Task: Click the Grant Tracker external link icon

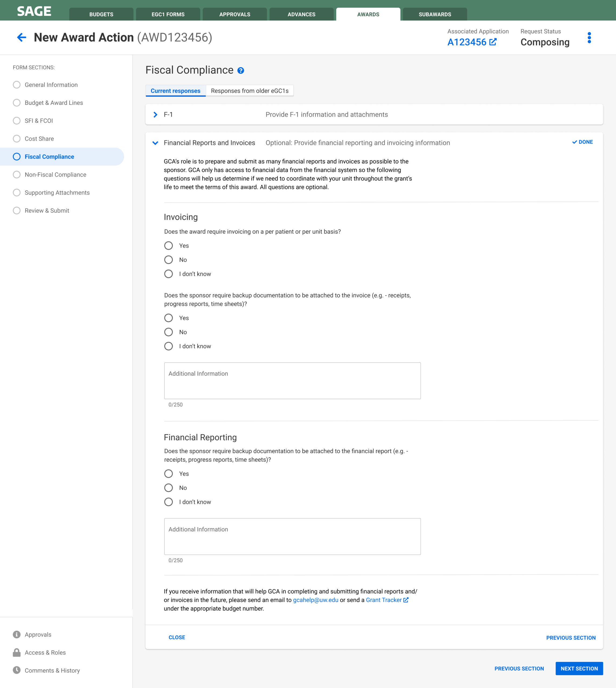Action: point(406,600)
